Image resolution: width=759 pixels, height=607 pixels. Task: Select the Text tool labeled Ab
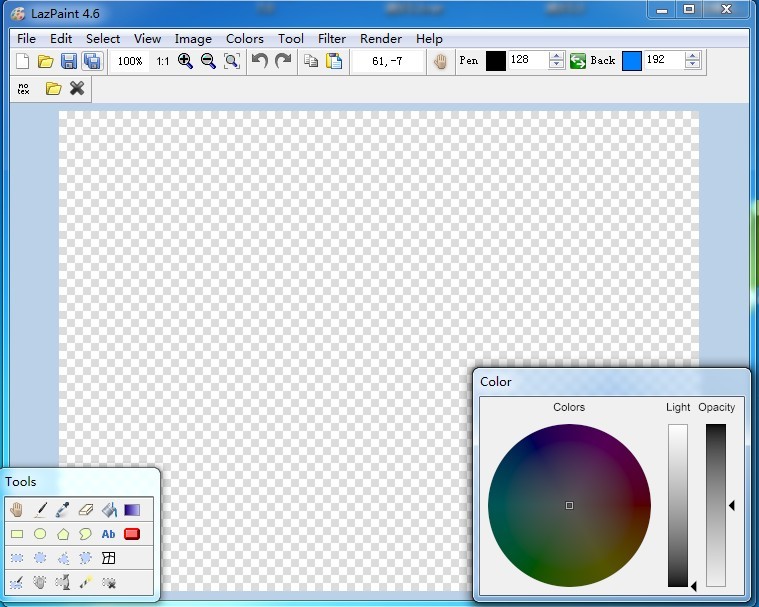[109, 534]
